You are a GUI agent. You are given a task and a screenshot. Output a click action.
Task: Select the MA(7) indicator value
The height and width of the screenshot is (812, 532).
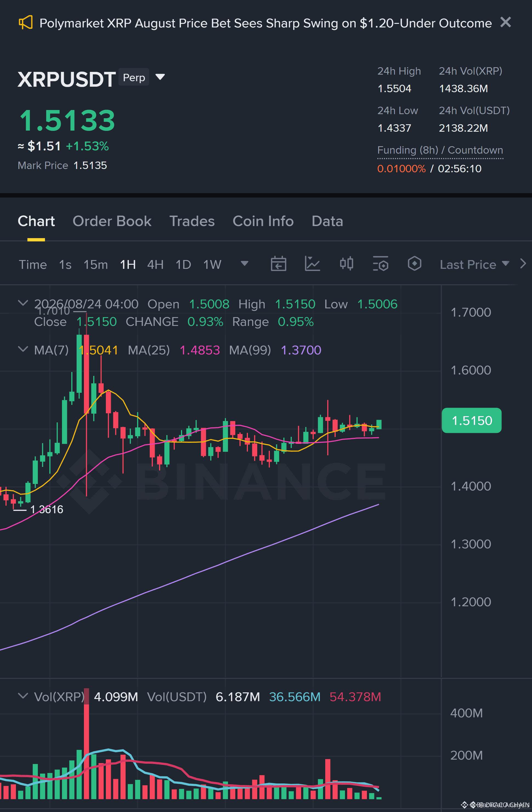[98, 350]
